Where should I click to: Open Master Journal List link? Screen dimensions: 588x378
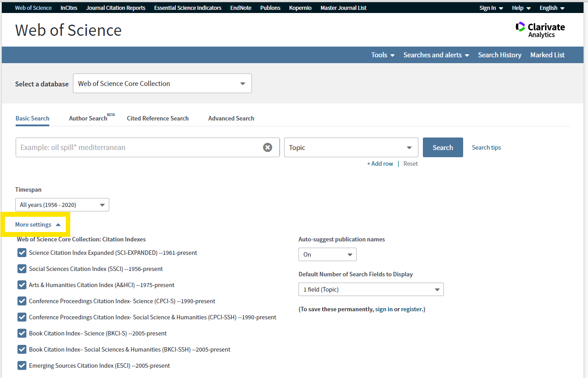[343, 8]
